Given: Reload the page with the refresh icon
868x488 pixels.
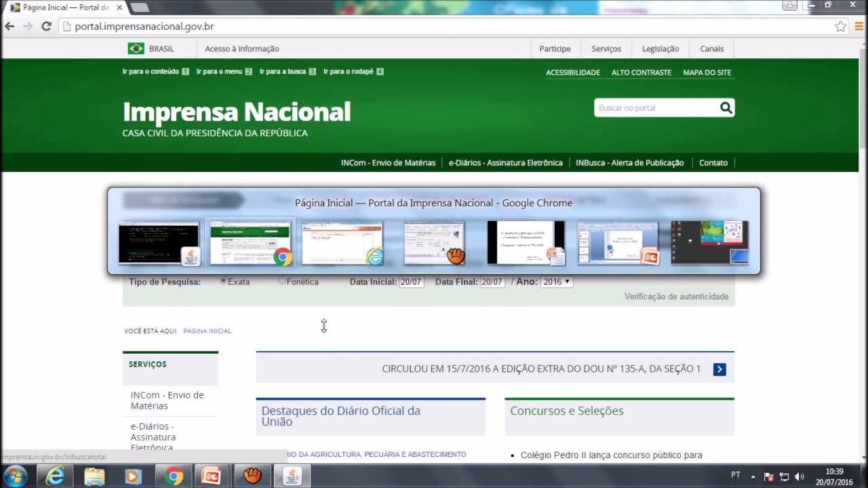Looking at the screenshot, I should 46,26.
